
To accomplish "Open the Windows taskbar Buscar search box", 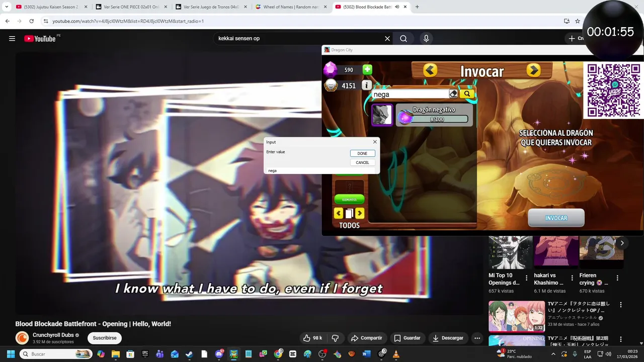I will (x=56, y=354).
